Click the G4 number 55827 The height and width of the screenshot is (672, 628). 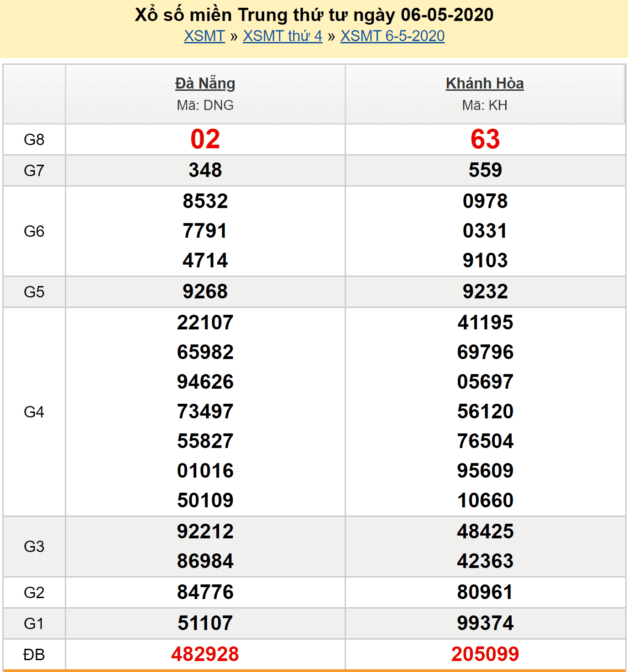(x=205, y=441)
